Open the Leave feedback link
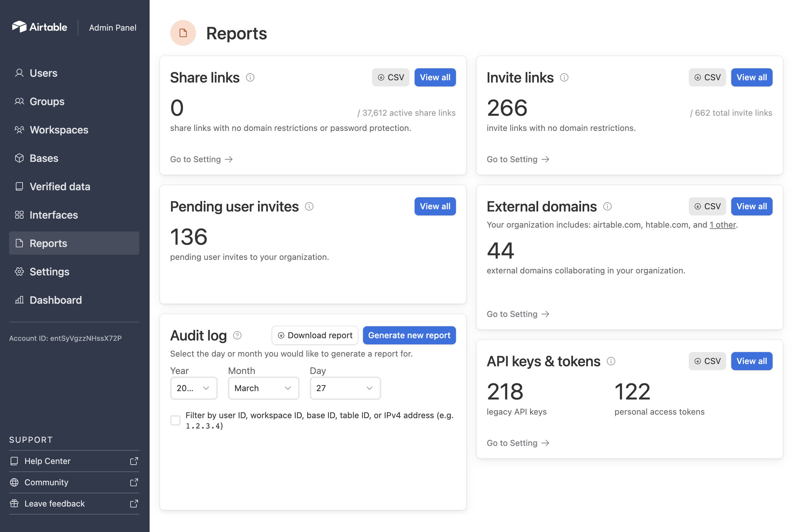Viewport: 799px width, 532px height. pos(74,504)
